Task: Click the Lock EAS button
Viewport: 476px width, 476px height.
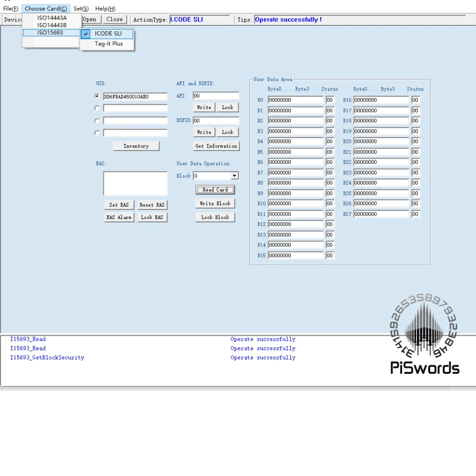Action: click(x=152, y=217)
